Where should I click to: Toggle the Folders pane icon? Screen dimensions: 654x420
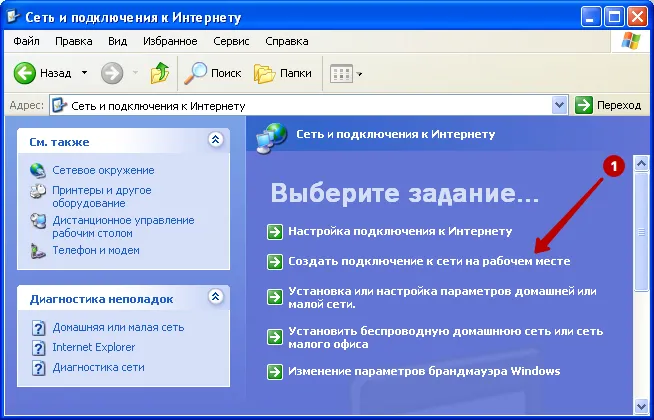click(264, 74)
